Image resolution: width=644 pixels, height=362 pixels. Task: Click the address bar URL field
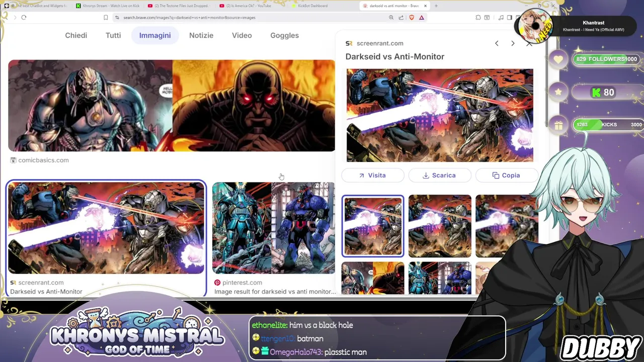[252, 18]
